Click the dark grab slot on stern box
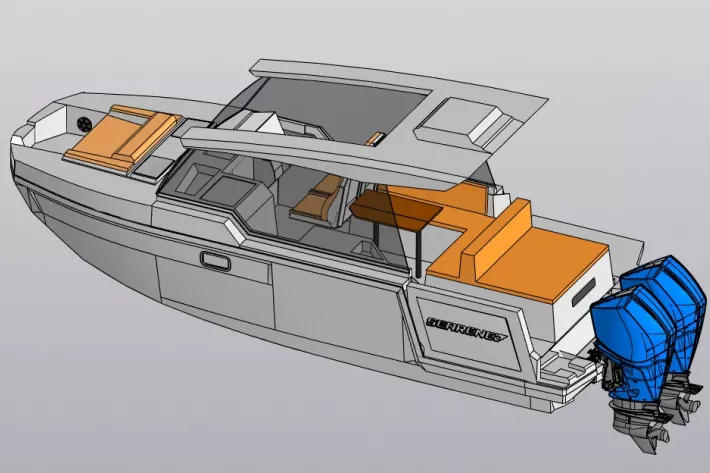The width and height of the screenshot is (710, 473). (x=584, y=293)
